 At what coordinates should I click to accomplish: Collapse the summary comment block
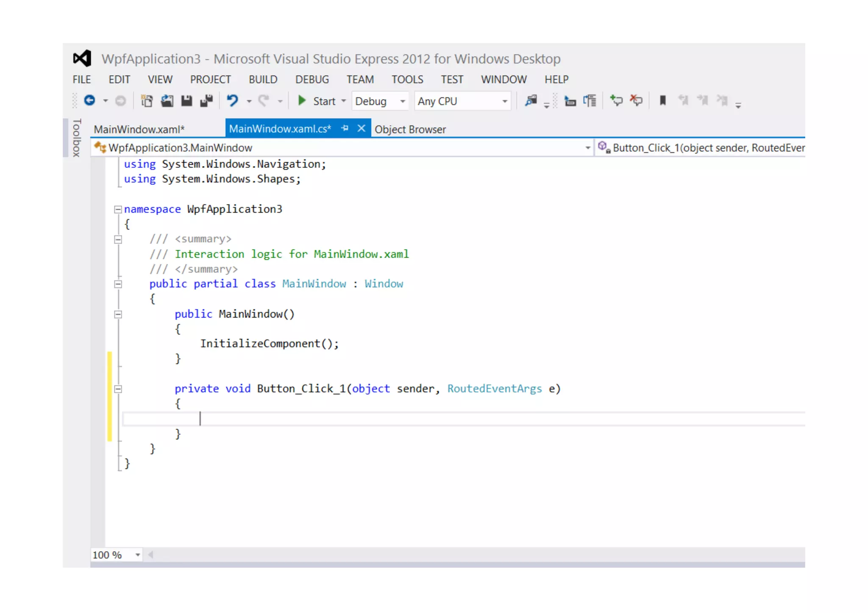(x=118, y=239)
